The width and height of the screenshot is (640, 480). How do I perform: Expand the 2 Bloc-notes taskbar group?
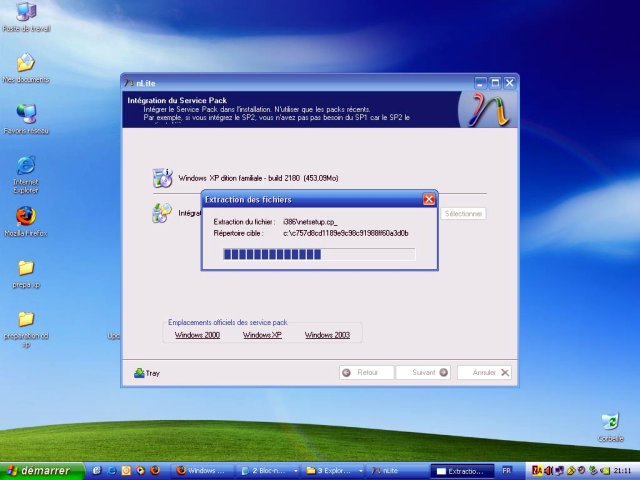click(x=269, y=471)
